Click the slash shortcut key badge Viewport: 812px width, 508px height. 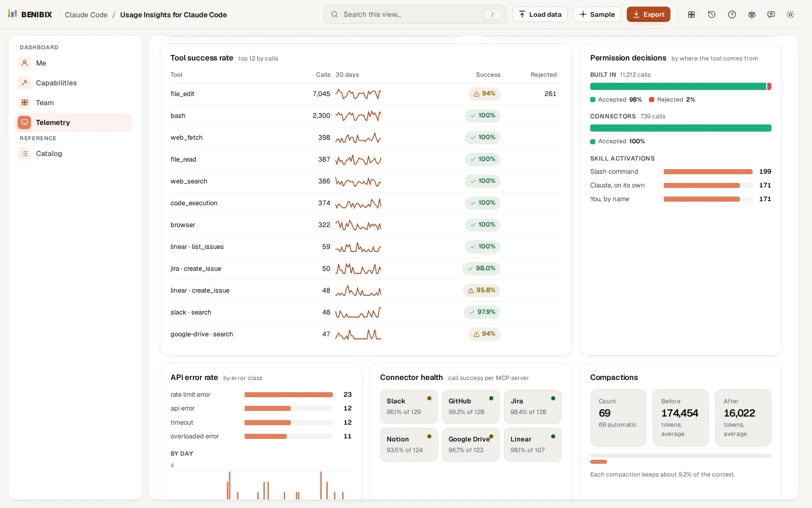(x=492, y=14)
